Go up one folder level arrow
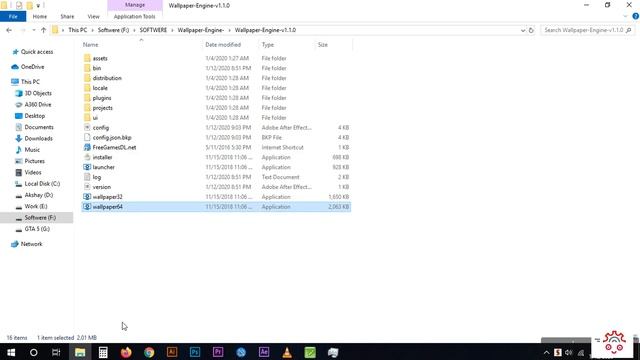The height and width of the screenshot is (360, 640). pyautogui.click(x=43, y=30)
